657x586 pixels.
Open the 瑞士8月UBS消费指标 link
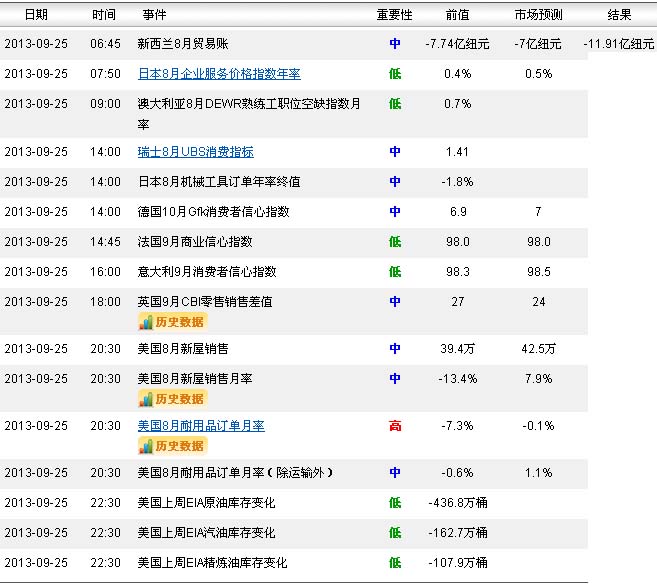[196, 152]
